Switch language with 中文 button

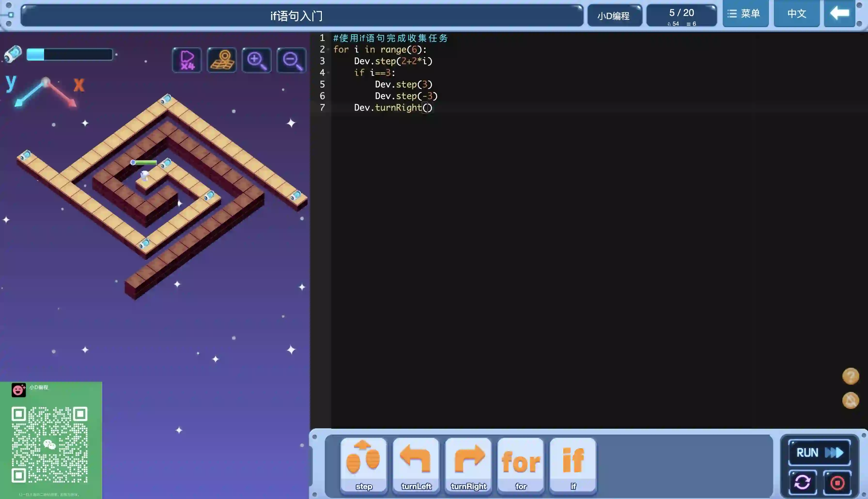click(x=796, y=14)
